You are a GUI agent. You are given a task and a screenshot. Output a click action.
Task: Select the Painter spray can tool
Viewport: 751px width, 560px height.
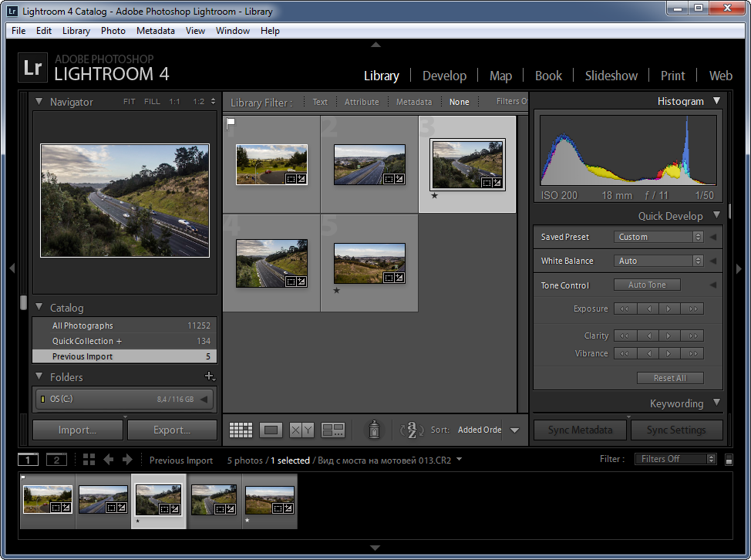374,430
